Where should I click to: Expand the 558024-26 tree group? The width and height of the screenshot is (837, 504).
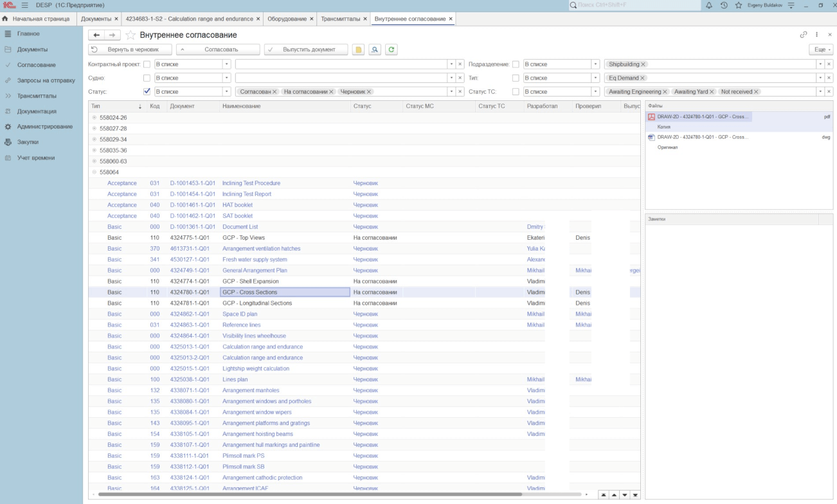94,118
